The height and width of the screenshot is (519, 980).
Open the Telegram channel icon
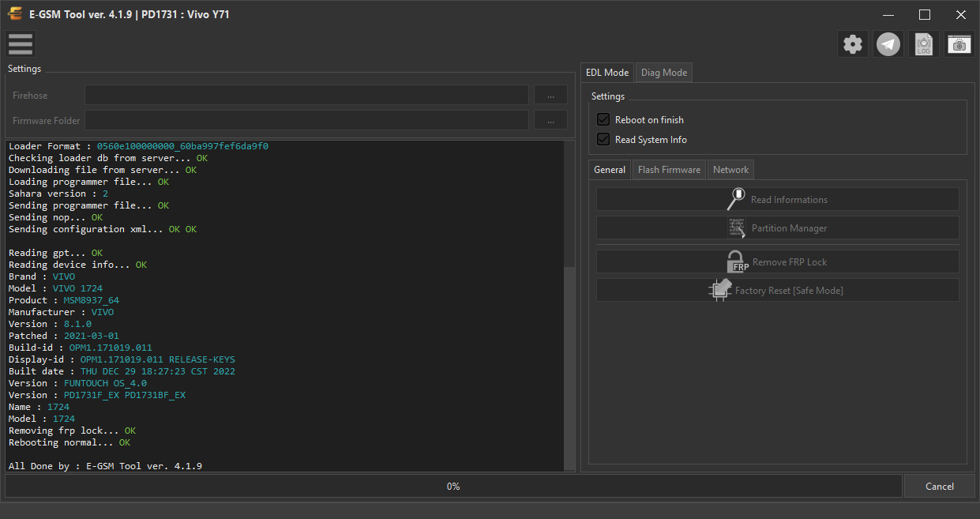pyautogui.click(x=888, y=44)
